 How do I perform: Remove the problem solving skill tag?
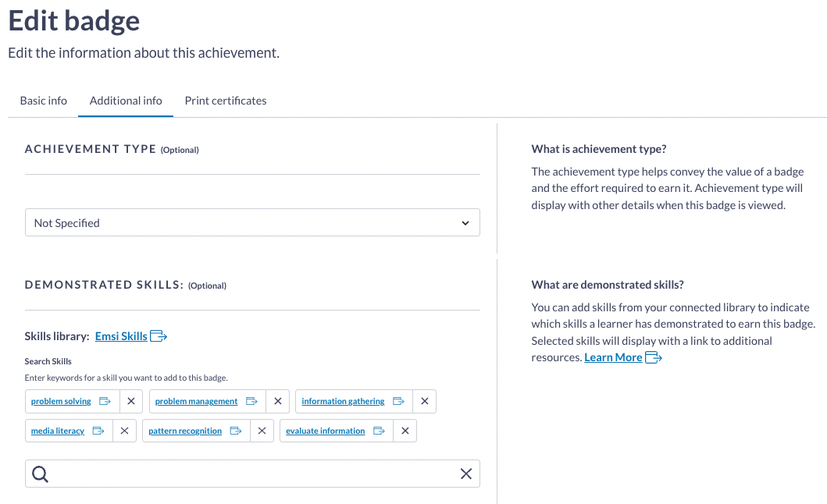click(x=130, y=401)
